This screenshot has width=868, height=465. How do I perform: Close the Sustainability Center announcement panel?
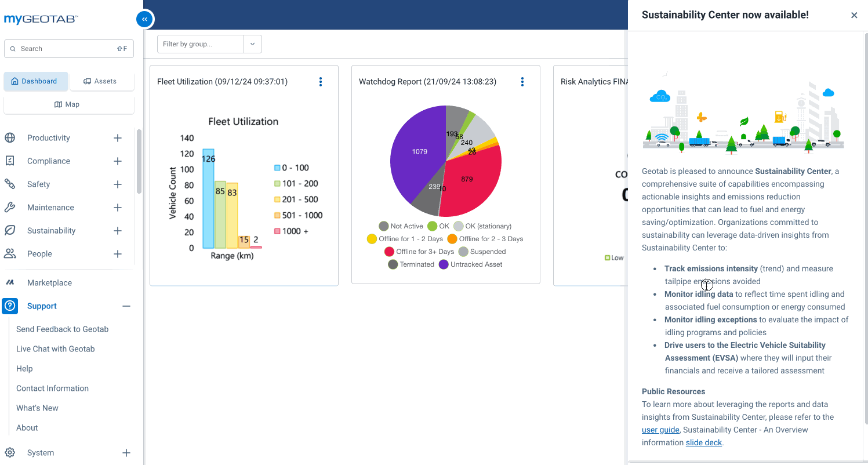click(854, 15)
